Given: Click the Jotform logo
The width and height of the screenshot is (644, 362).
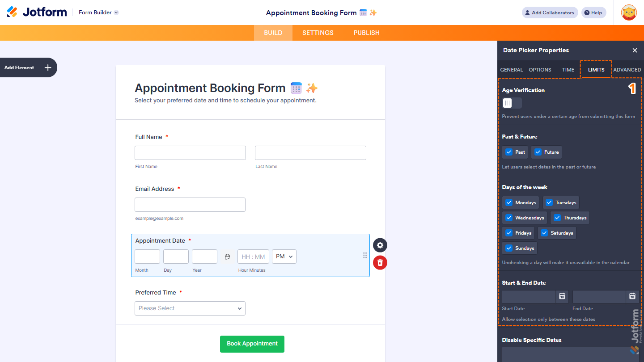Looking at the screenshot, I should coord(37,12).
